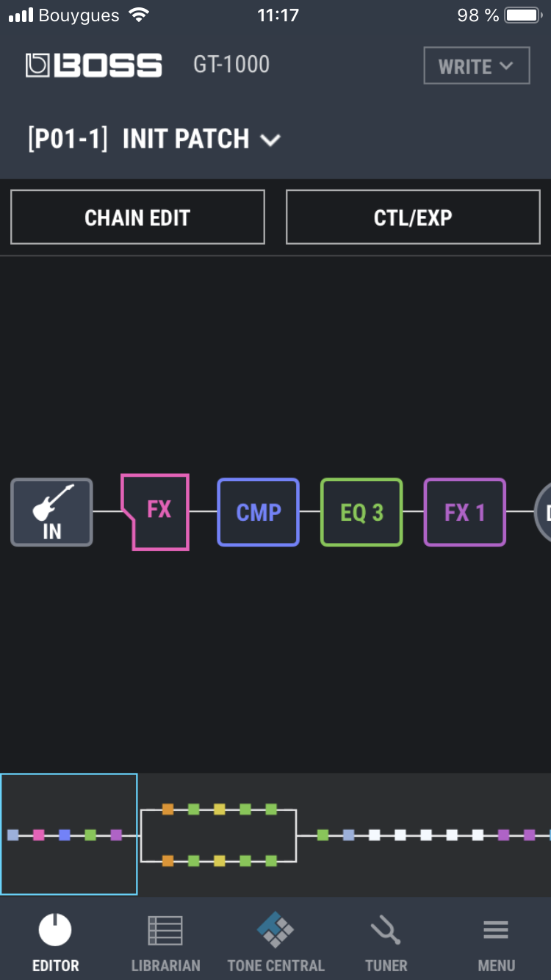Open the INIT PATCH patch selector

click(154, 139)
